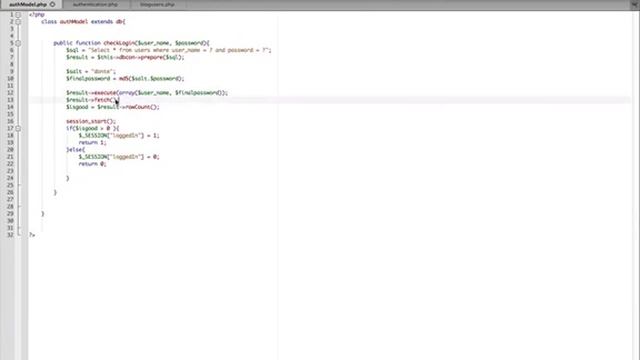The image size is (640, 360).
Task: Click the '}else{' line
Action: (x=76, y=150)
